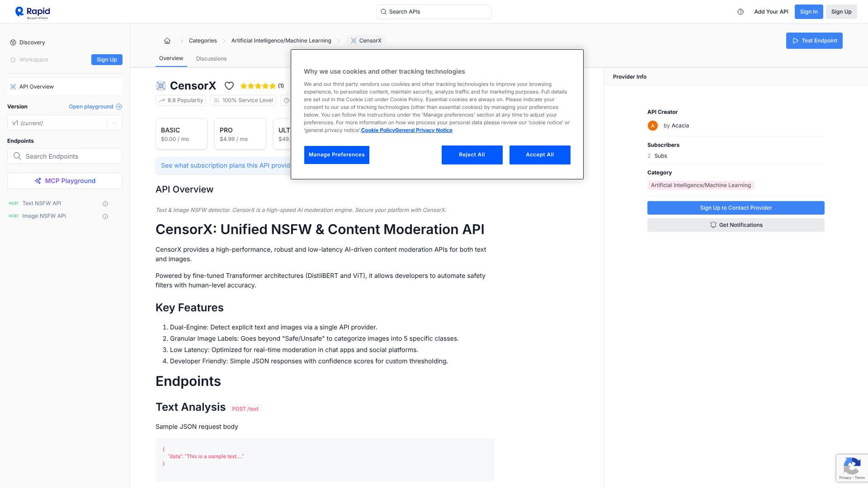Click the POST /text endpoint badge
Image resolution: width=868 pixels, height=488 pixels.
[245, 409]
